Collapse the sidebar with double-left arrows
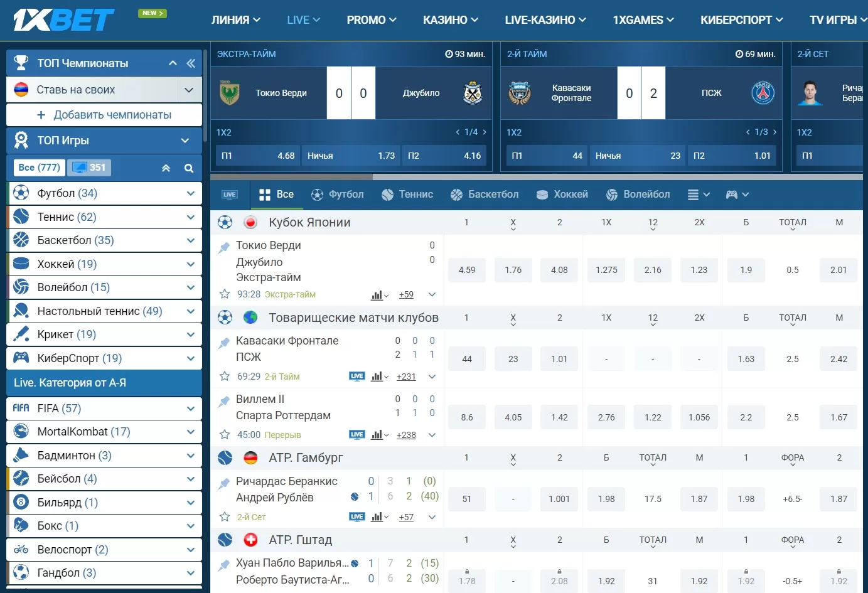The width and height of the screenshot is (868, 593). tap(191, 63)
